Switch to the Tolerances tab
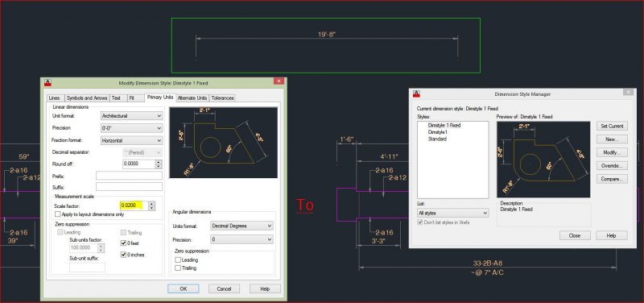 (x=222, y=98)
